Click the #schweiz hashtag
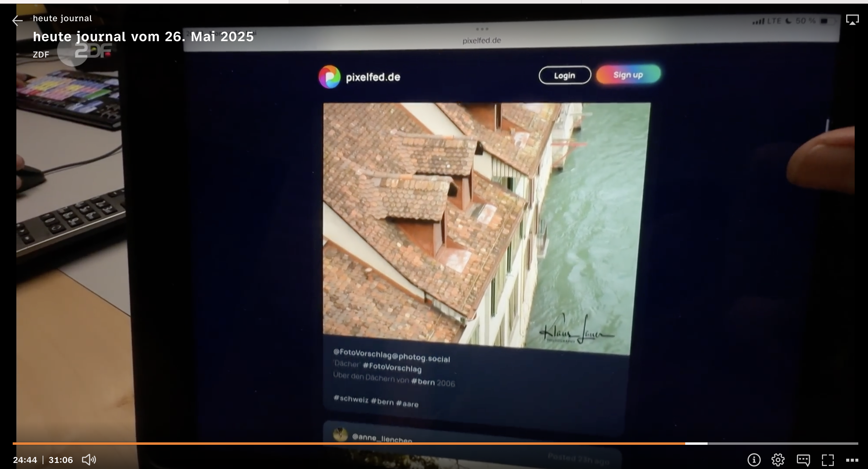Screen dimensions: 868x469 coord(351,399)
